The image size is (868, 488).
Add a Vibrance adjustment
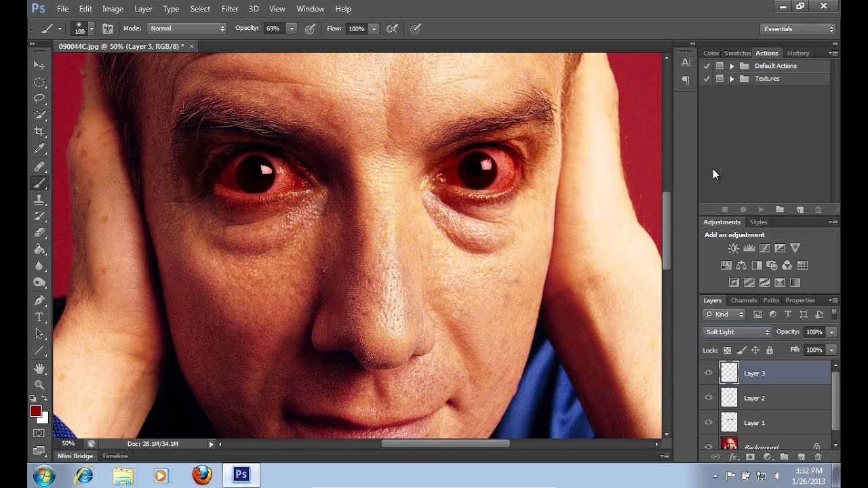795,248
